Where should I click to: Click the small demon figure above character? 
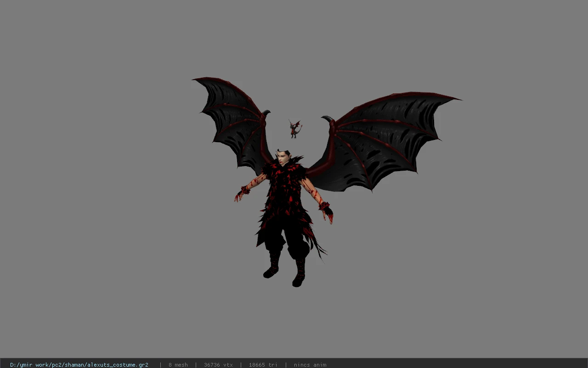coord(294,129)
